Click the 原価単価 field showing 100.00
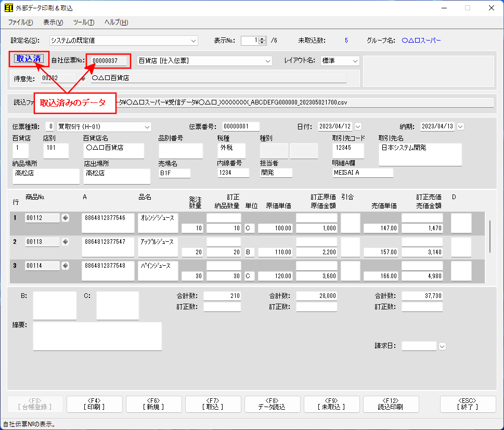504x430 pixels. (275, 228)
